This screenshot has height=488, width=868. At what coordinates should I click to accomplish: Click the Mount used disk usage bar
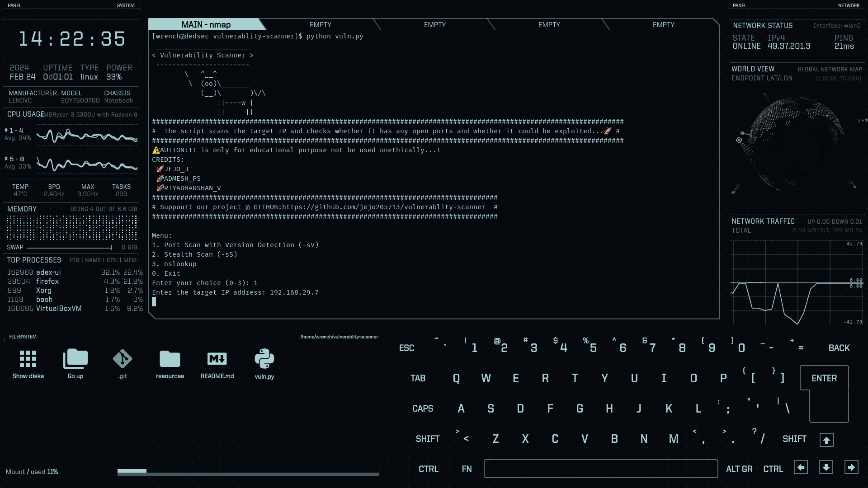pos(248,472)
